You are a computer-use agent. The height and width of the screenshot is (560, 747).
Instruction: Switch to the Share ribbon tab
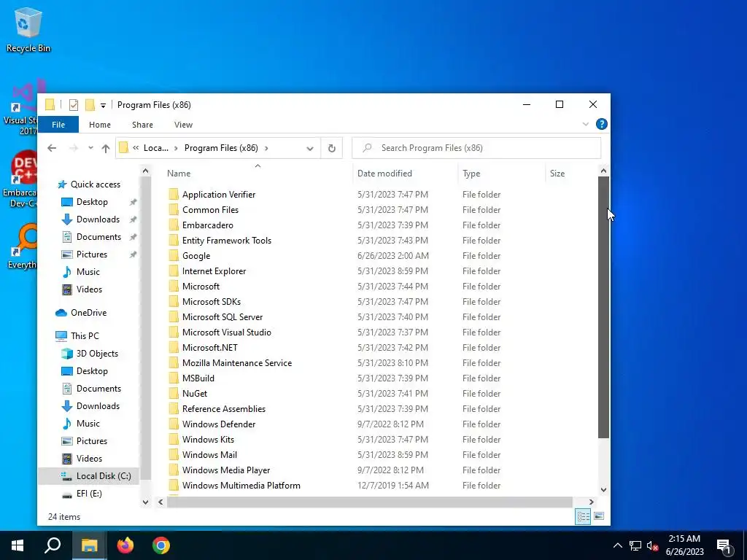pos(142,125)
